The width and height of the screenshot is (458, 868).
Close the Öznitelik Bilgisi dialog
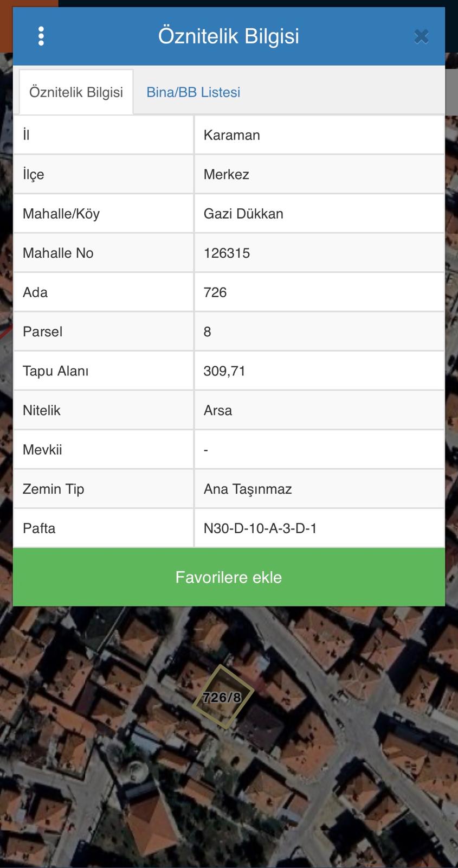pos(422,36)
